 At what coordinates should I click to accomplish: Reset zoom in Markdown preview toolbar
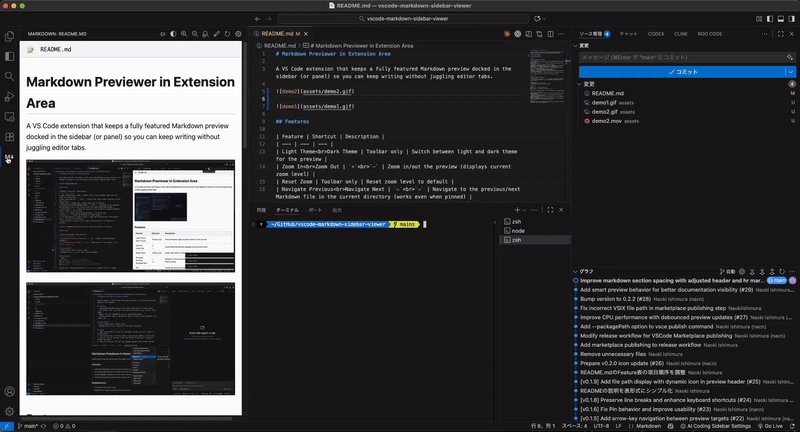pos(205,34)
